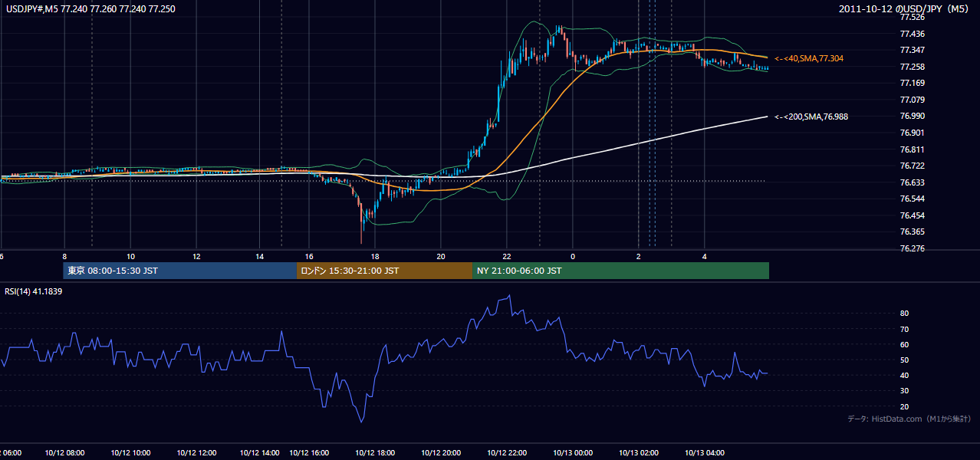Click the 10/12 08:00 time axis label
The height and width of the screenshot is (460, 980).
click(66, 453)
